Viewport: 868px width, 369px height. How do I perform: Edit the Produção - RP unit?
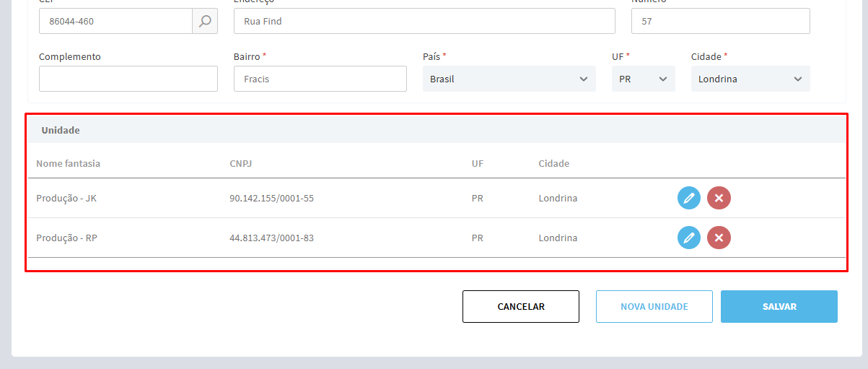coord(689,238)
